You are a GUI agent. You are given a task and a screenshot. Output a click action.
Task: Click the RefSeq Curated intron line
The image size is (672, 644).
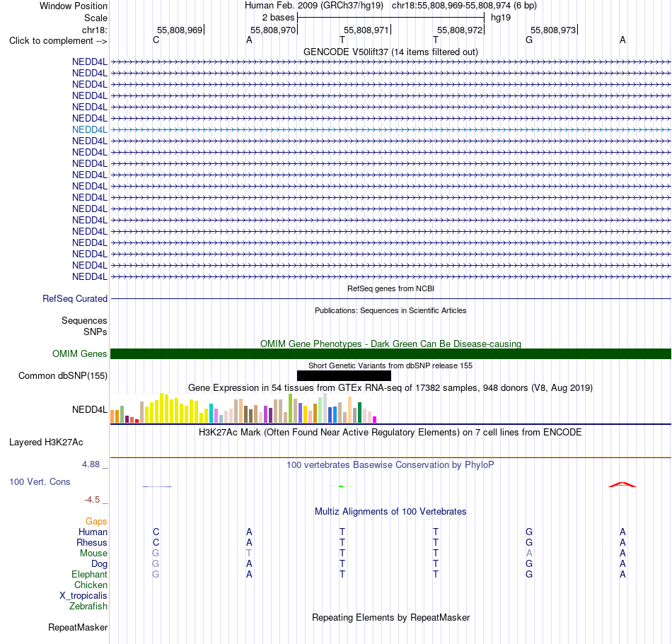click(x=390, y=298)
